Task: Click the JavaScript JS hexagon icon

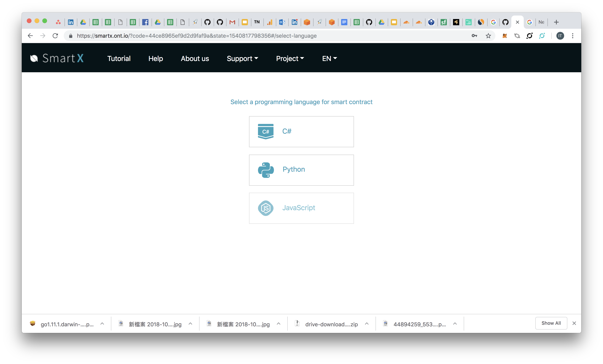Action: 266,208
